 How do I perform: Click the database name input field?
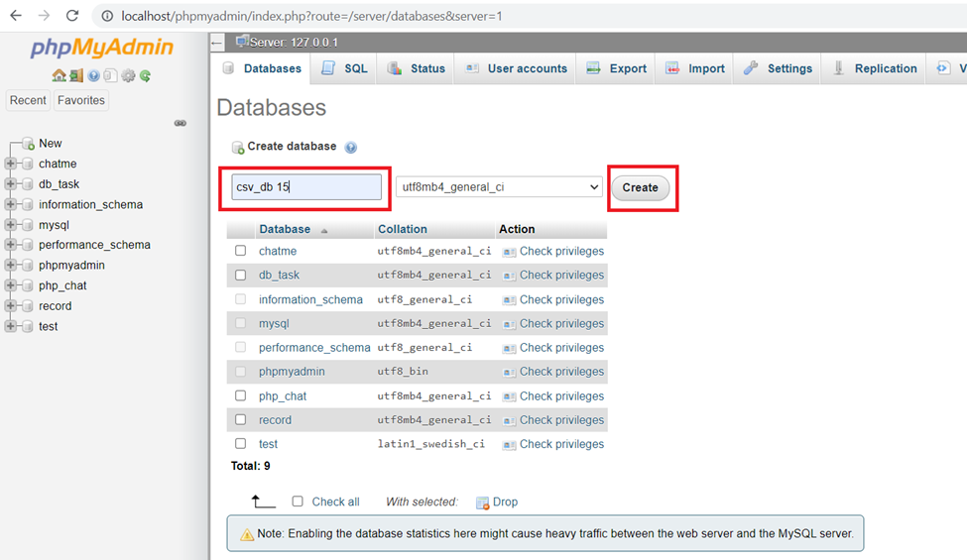coord(306,186)
